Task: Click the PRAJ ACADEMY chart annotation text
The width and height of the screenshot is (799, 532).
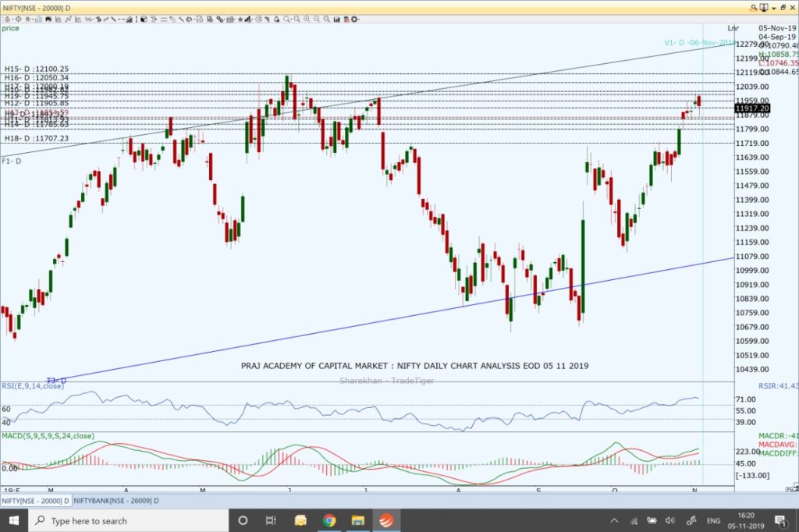Action: pyautogui.click(x=415, y=365)
